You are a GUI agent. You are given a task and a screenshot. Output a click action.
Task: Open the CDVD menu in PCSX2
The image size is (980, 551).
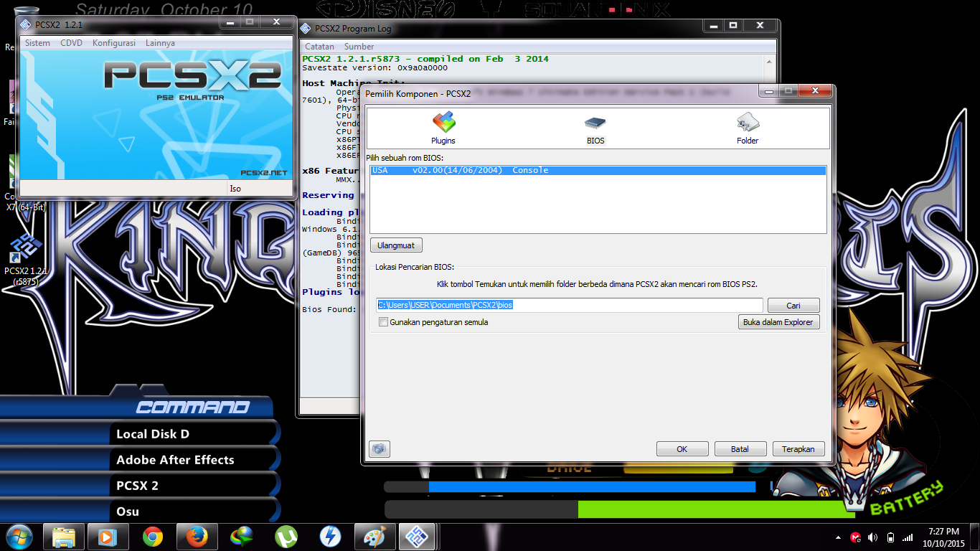click(x=71, y=43)
